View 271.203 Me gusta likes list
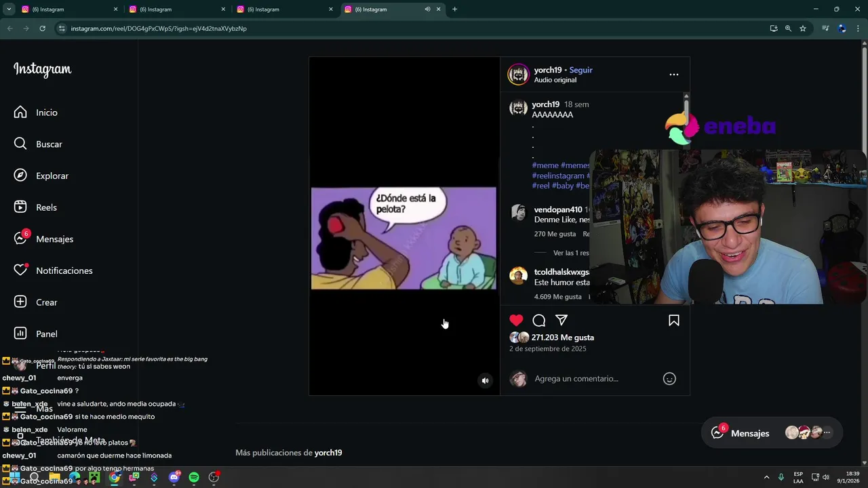Viewport: 868px width, 488px height. click(x=562, y=338)
